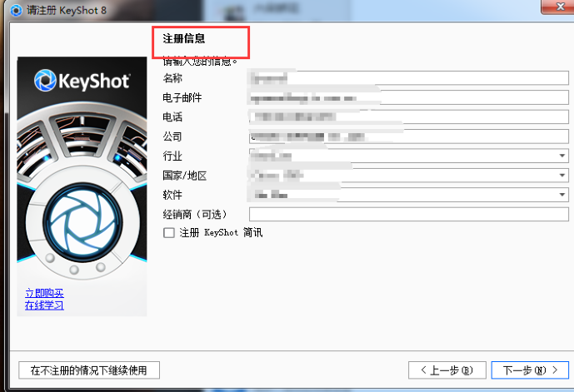Viewport: 574px width, 392px height.
Task: Click into the 电子邮件 input field
Action: coord(408,97)
